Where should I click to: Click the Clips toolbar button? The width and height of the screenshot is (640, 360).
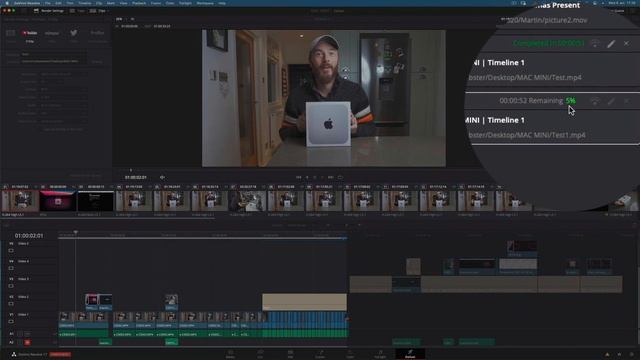point(98,11)
